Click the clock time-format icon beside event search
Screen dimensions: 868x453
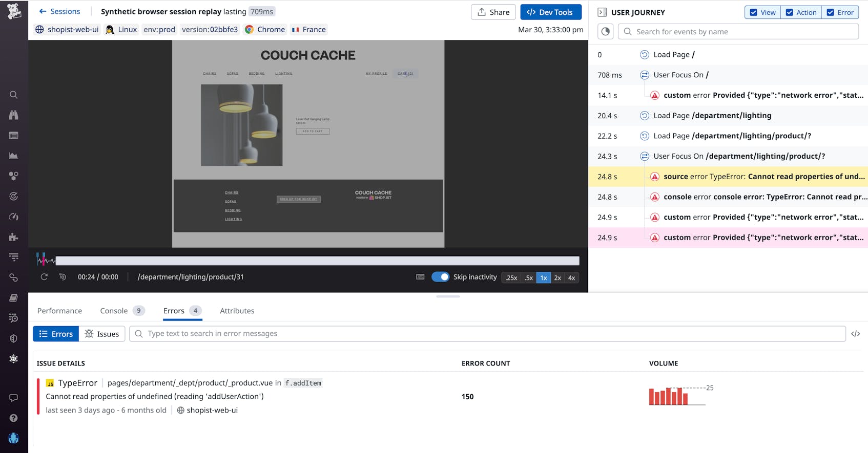coord(606,32)
